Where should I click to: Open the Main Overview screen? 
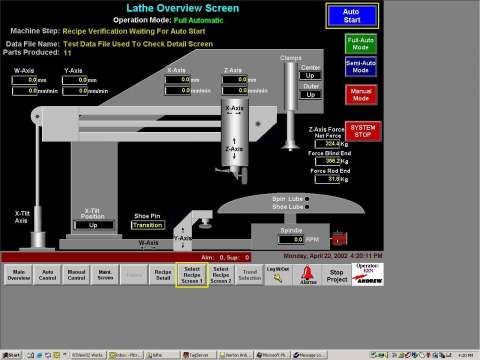point(19,275)
